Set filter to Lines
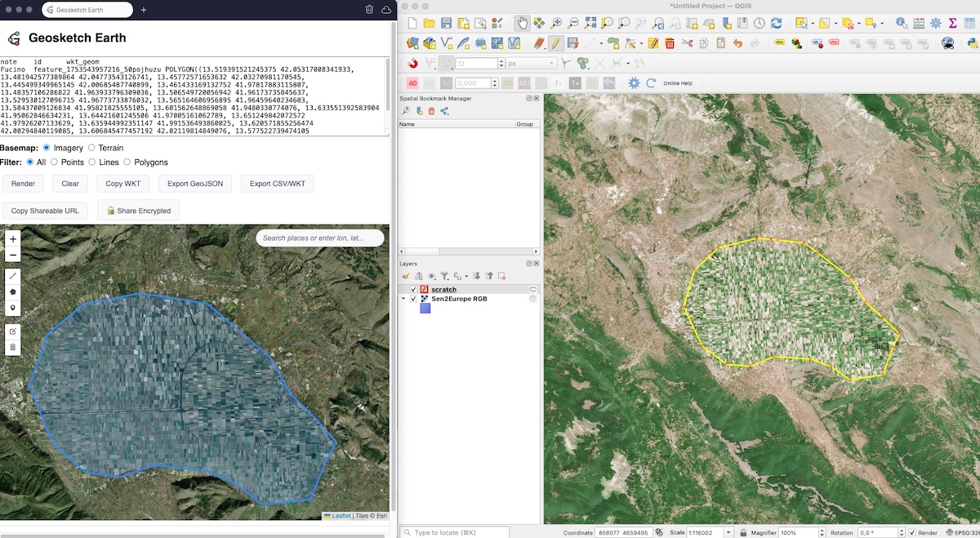The width and height of the screenshot is (980, 538). point(92,162)
